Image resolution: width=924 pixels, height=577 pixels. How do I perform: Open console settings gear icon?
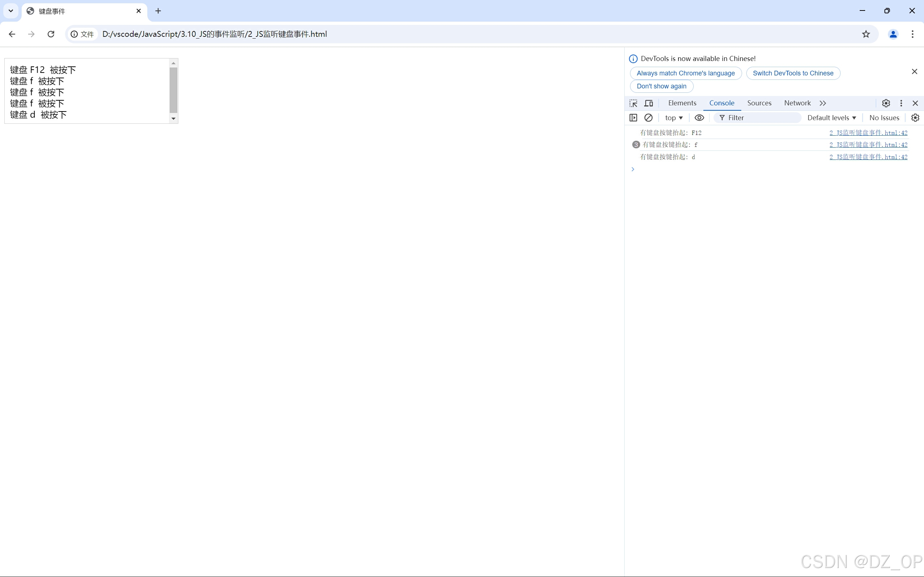(x=915, y=118)
